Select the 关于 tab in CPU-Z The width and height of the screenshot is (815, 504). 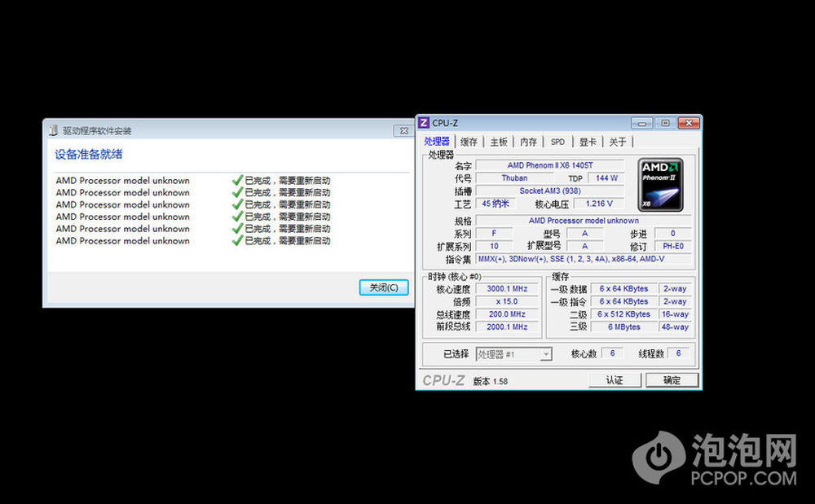click(x=618, y=142)
